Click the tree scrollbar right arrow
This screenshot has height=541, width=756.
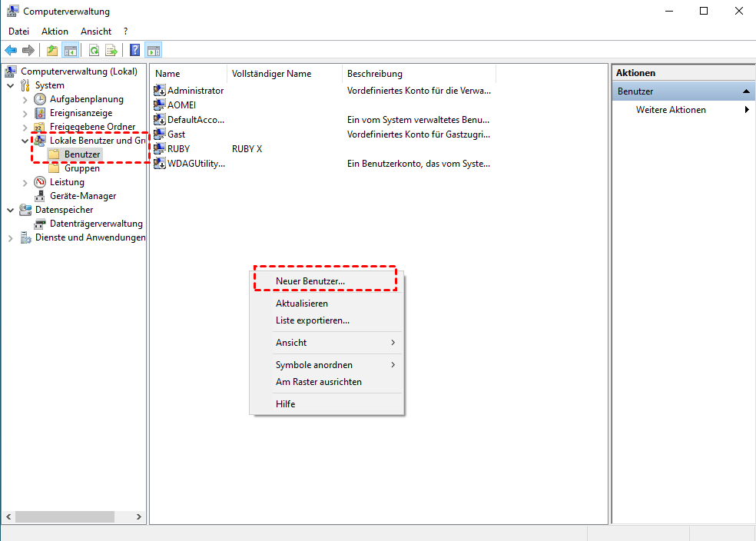139,516
